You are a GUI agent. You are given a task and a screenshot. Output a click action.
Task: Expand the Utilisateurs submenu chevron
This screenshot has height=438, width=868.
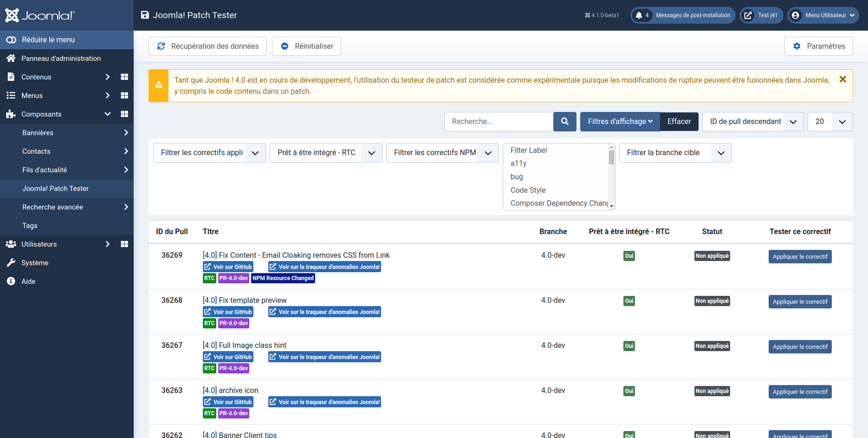coord(108,244)
